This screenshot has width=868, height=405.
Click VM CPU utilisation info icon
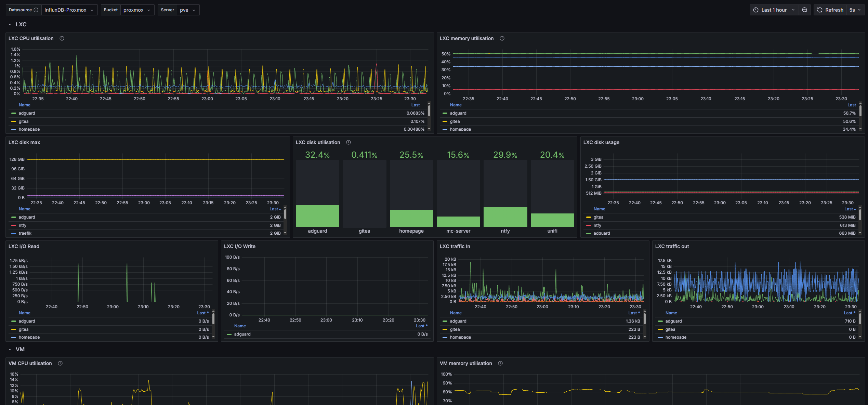point(60,363)
